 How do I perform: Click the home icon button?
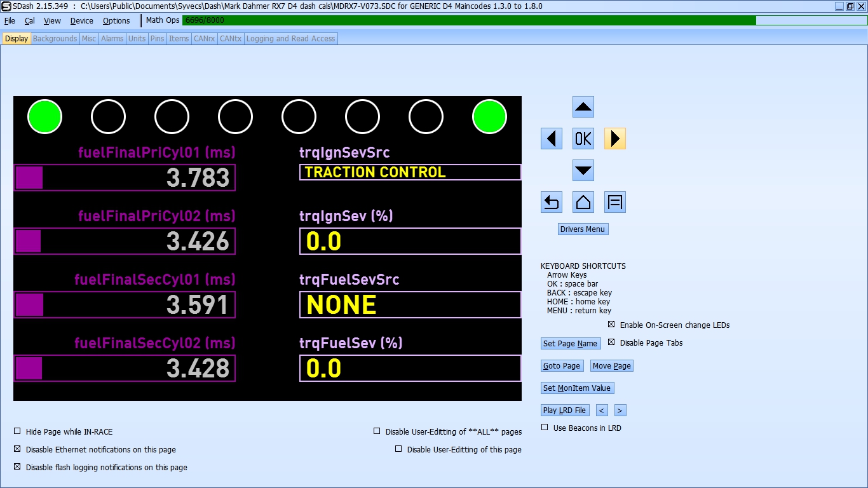[583, 202]
